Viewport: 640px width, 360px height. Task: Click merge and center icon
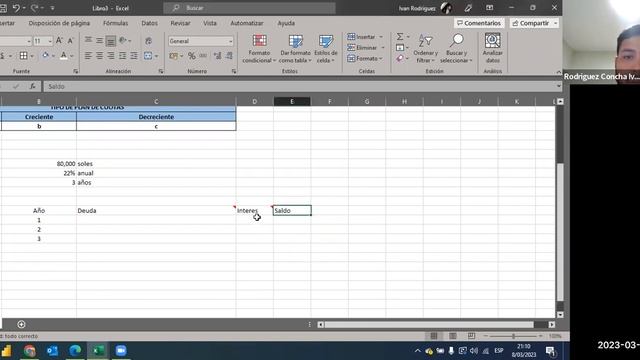pyautogui.click(x=148, y=56)
